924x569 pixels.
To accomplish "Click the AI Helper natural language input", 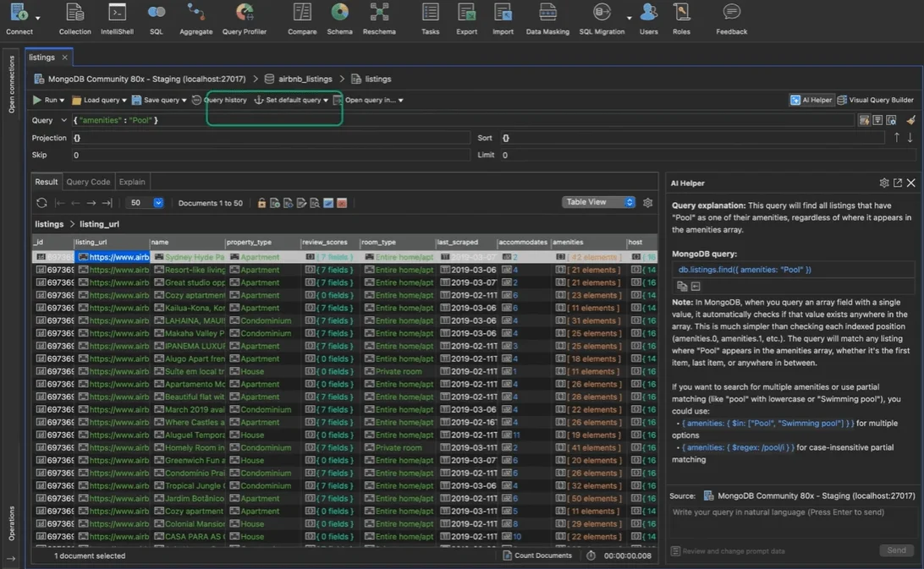I will point(792,521).
